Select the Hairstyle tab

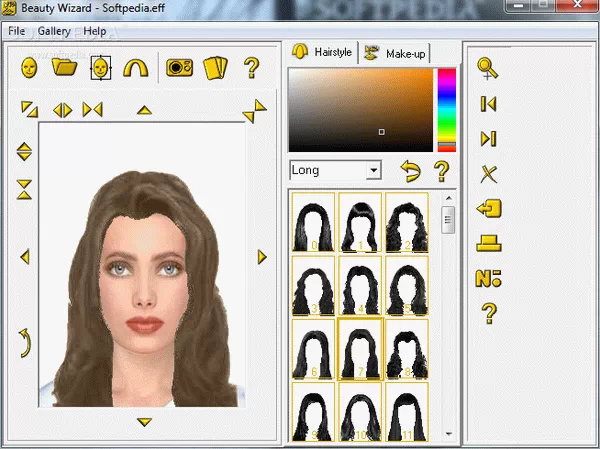click(x=324, y=52)
